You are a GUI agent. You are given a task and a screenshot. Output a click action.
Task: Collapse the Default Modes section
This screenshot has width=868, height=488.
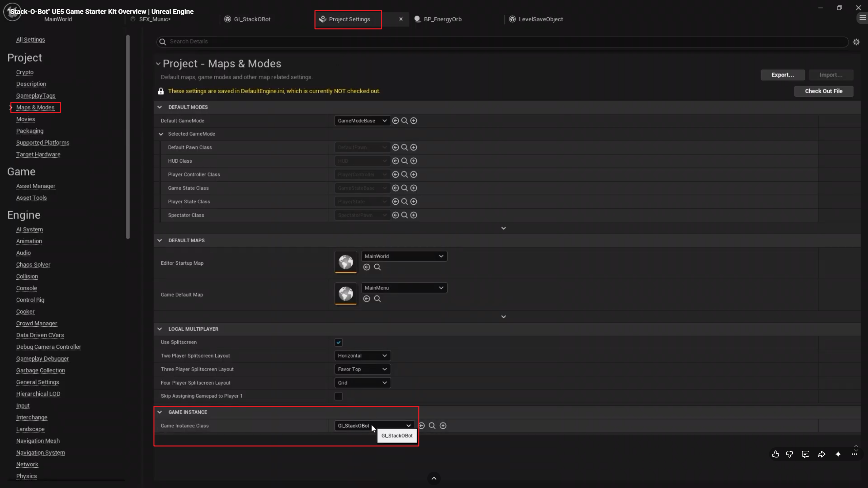pyautogui.click(x=160, y=107)
